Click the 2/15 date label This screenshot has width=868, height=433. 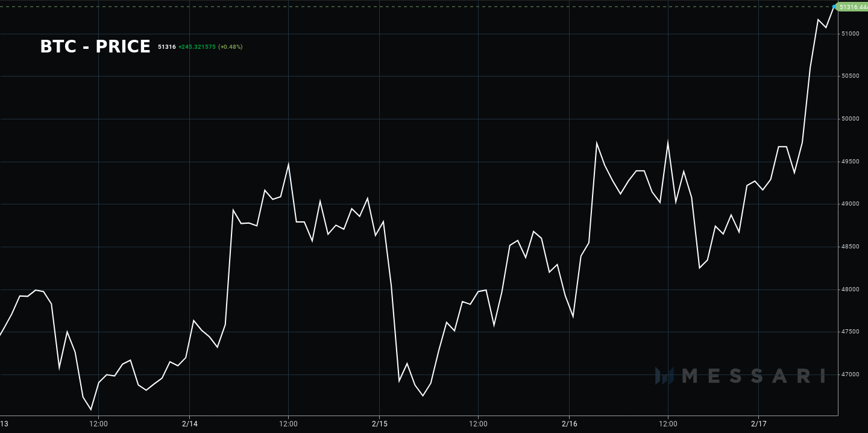(x=379, y=424)
